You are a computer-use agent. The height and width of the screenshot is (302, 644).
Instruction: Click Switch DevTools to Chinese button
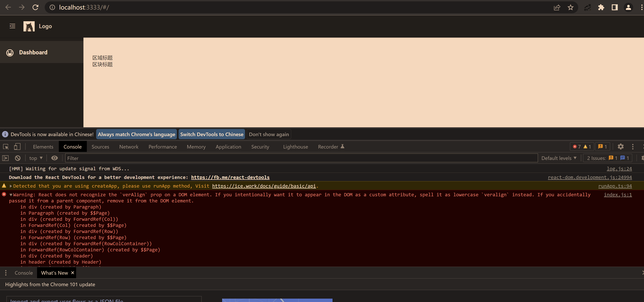tap(212, 134)
